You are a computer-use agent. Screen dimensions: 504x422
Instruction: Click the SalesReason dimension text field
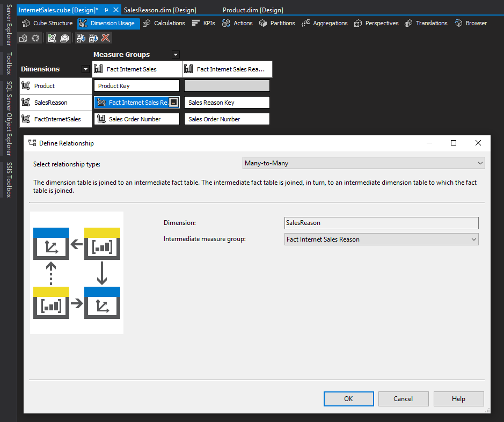(381, 223)
